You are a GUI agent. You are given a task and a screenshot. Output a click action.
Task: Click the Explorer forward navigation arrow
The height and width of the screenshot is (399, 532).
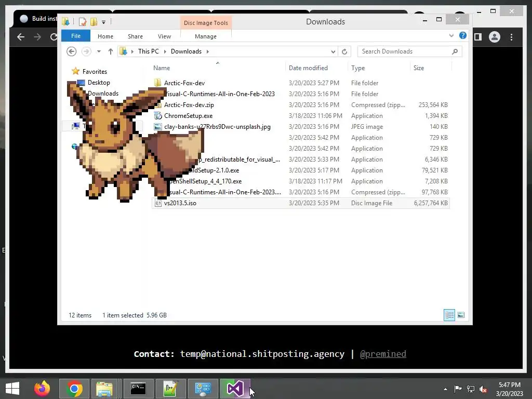(86, 51)
